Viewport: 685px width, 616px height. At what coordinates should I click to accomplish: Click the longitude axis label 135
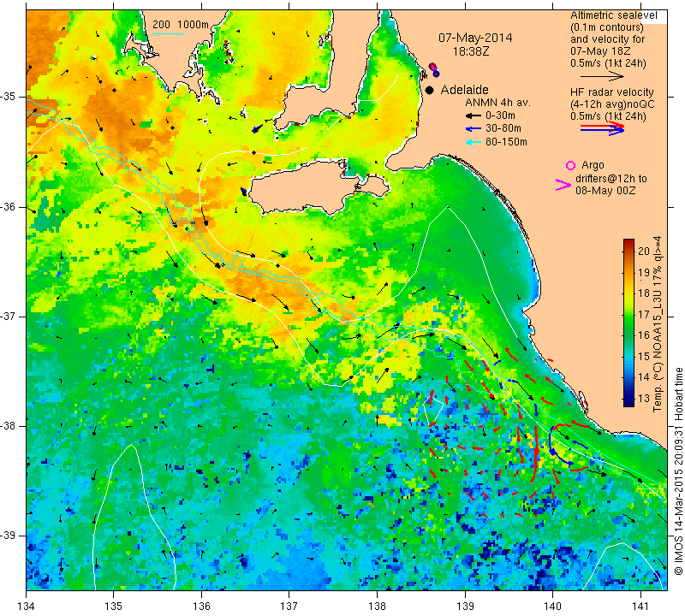click(114, 606)
